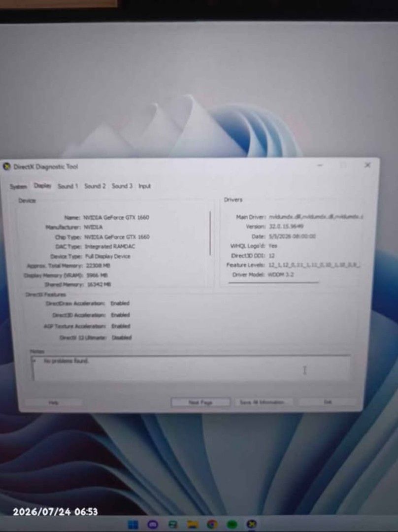Click inside the Notes text box

pyautogui.click(x=191, y=368)
